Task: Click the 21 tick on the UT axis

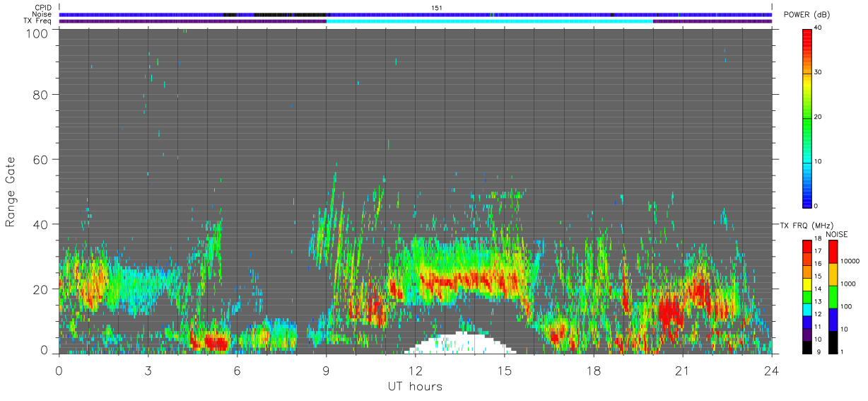Action: point(683,370)
